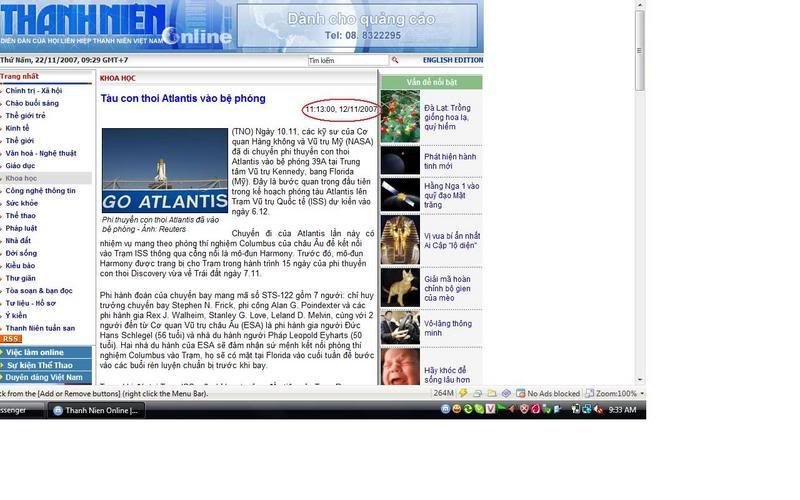The image size is (800, 500).
Task: Click the Thanh Nien Online logo
Action: pos(116,24)
